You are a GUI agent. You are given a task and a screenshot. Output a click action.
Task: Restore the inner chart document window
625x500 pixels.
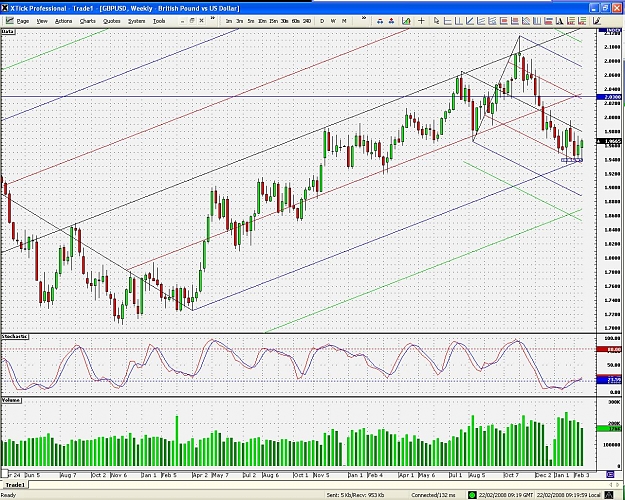click(192, 21)
